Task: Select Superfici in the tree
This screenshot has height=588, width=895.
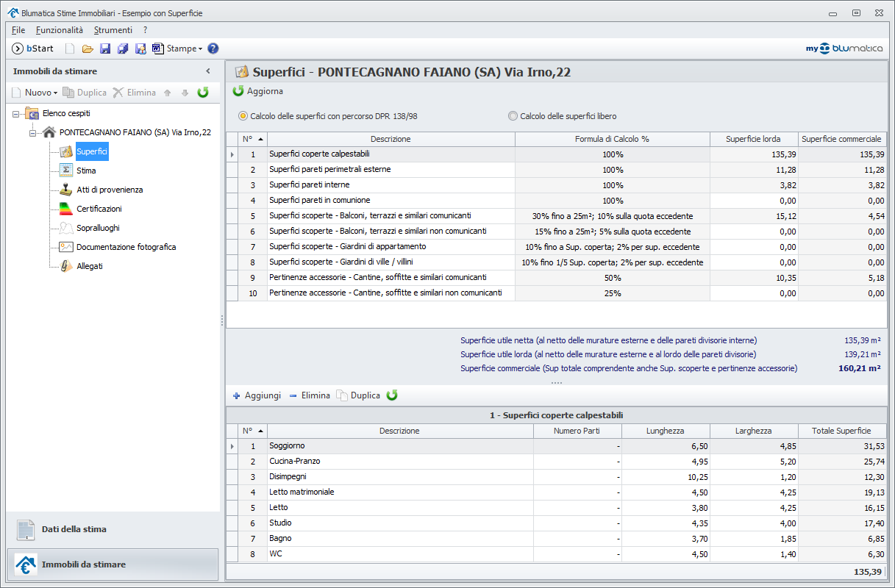Action: 92,151
